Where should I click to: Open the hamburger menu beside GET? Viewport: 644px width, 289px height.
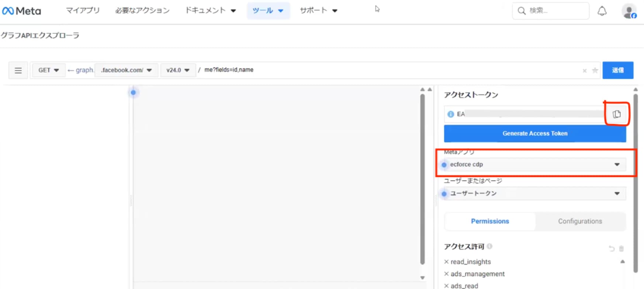18,70
